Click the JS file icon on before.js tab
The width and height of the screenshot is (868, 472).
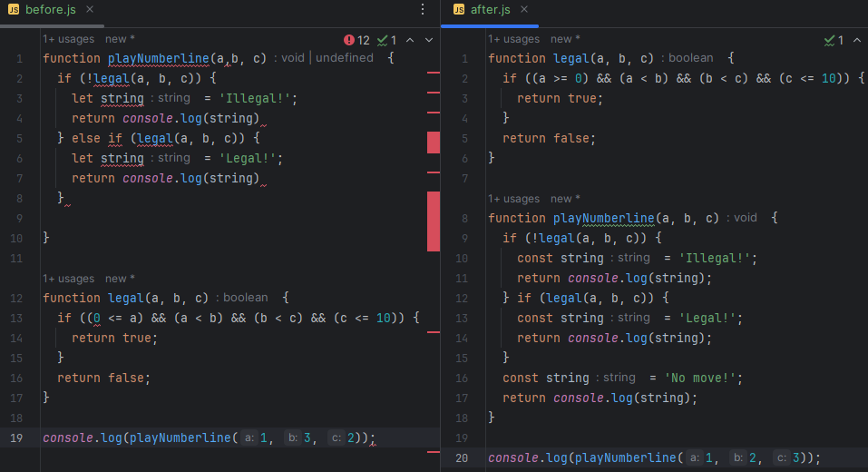click(x=14, y=10)
